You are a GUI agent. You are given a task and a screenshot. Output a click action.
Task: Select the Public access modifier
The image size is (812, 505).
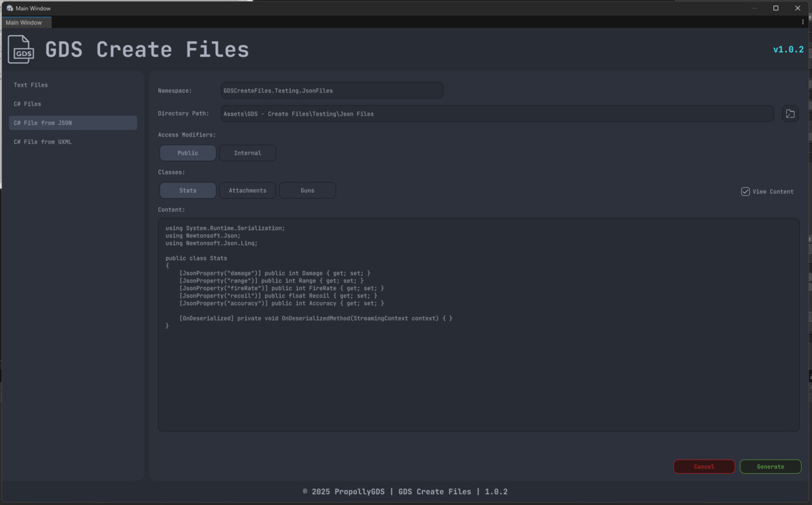pyautogui.click(x=187, y=153)
